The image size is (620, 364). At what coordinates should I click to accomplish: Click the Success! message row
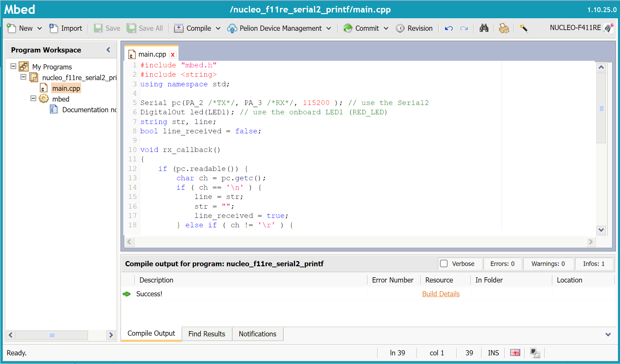[x=368, y=294]
